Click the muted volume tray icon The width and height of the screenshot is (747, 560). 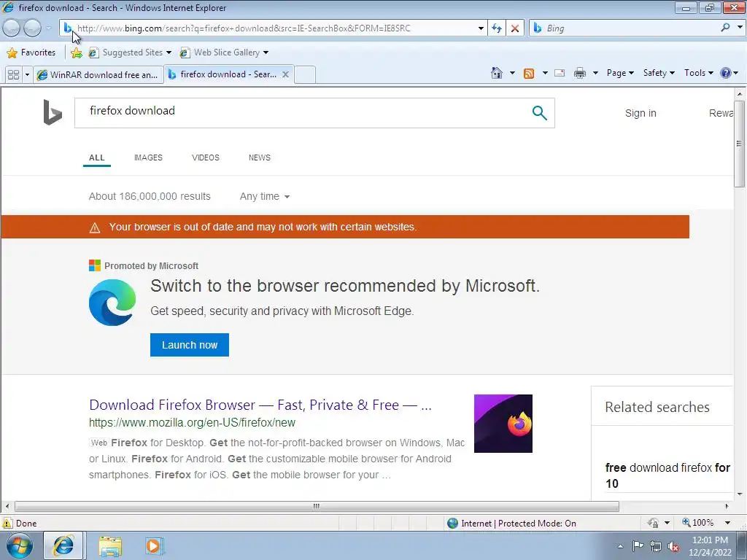click(673, 547)
